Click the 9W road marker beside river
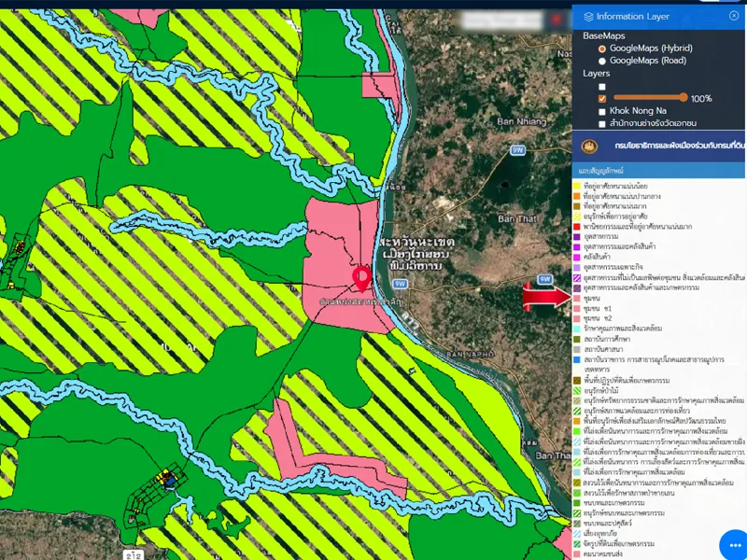Screen dimensions: 747x560 click(401, 282)
